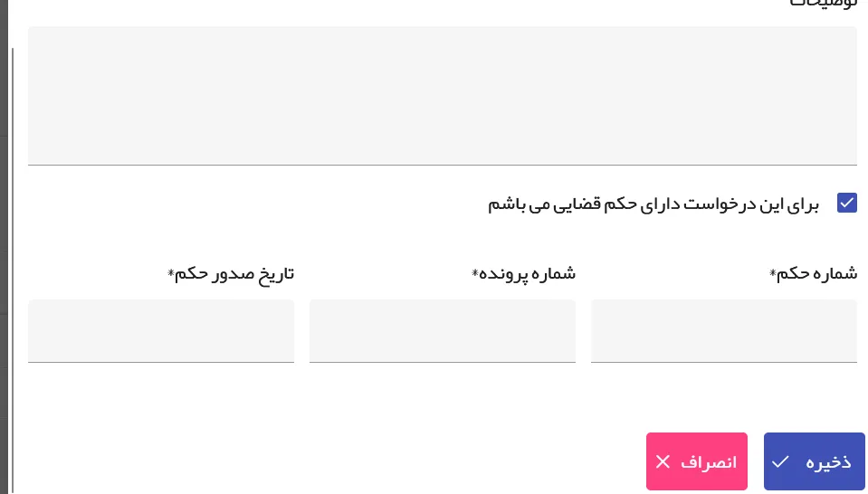The height and width of the screenshot is (494, 868).
Task: Click the required asterisk beside شماره حکم
Action: [773, 272]
